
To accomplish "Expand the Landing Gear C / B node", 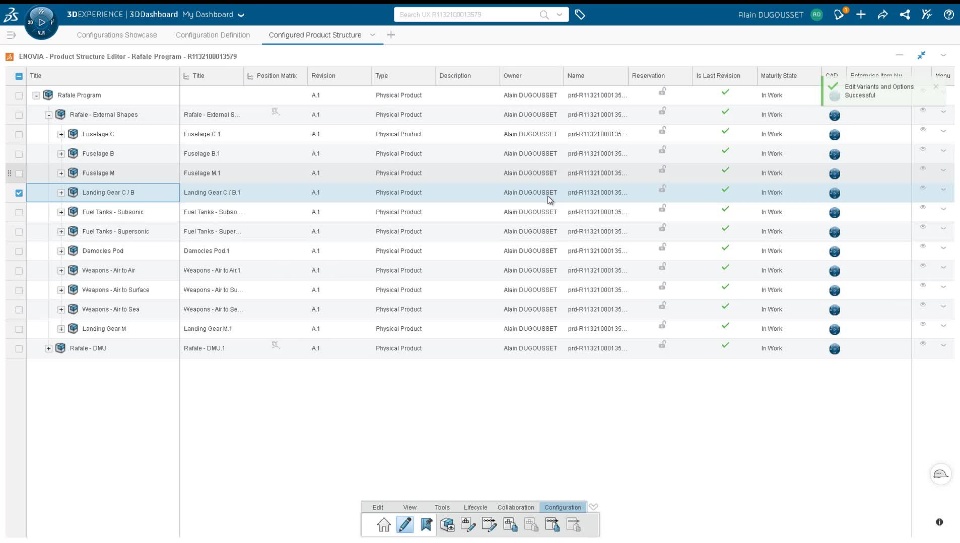I will pos(61,193).
